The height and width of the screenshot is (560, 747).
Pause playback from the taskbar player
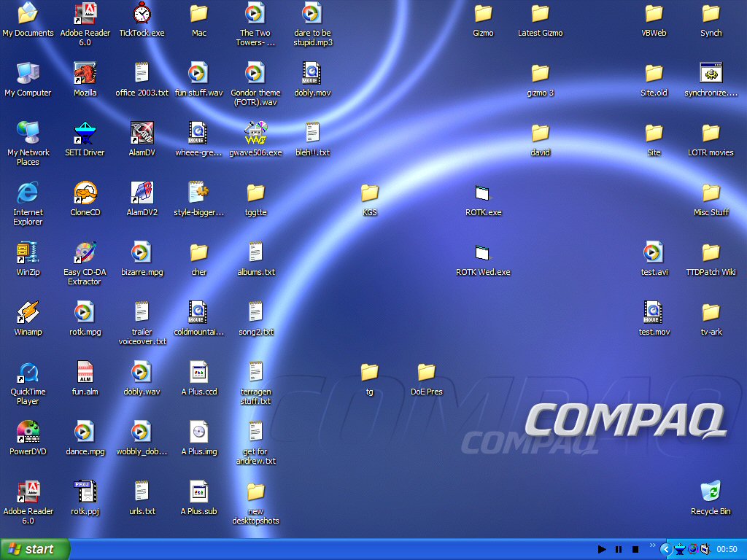point(619,549)
